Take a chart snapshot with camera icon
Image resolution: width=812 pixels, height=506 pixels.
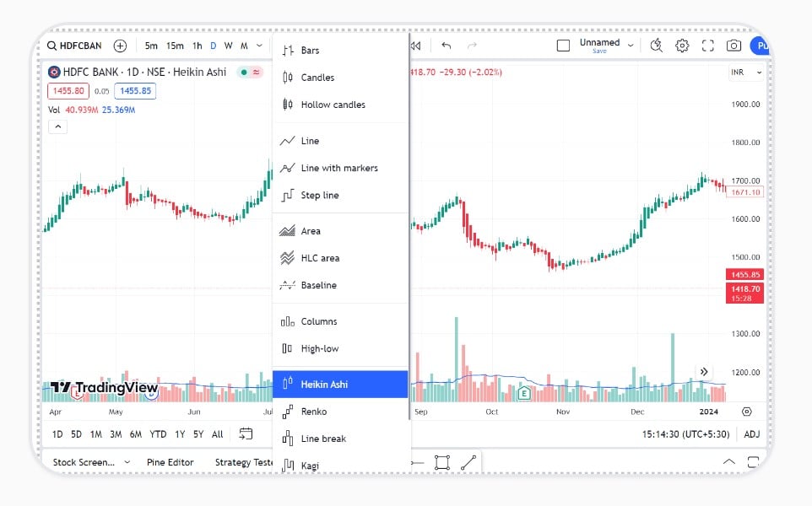pyautogui.click(x=734, y=46)
